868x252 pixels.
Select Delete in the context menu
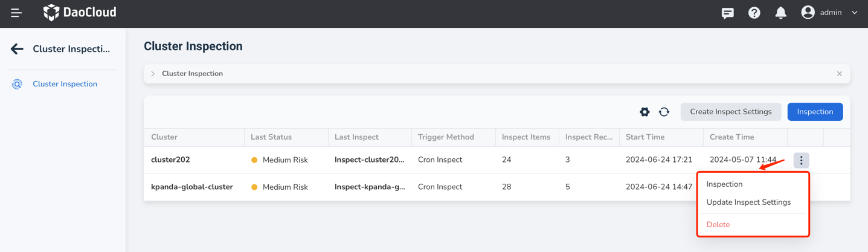click(718, 224)
